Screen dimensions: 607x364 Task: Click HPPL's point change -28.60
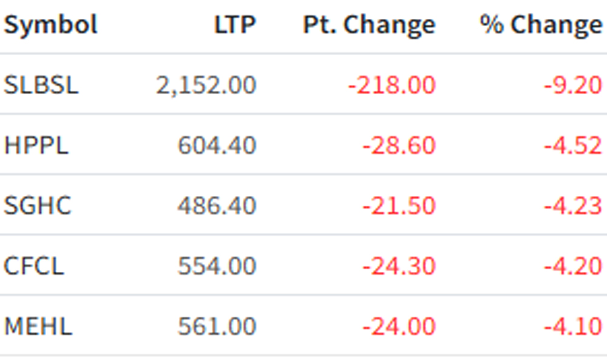399,146
